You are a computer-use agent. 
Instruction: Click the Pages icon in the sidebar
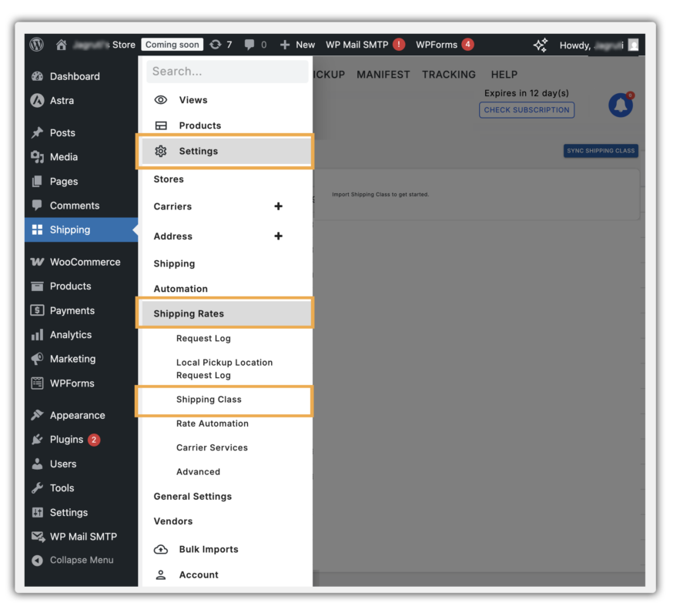pos(37,181)
